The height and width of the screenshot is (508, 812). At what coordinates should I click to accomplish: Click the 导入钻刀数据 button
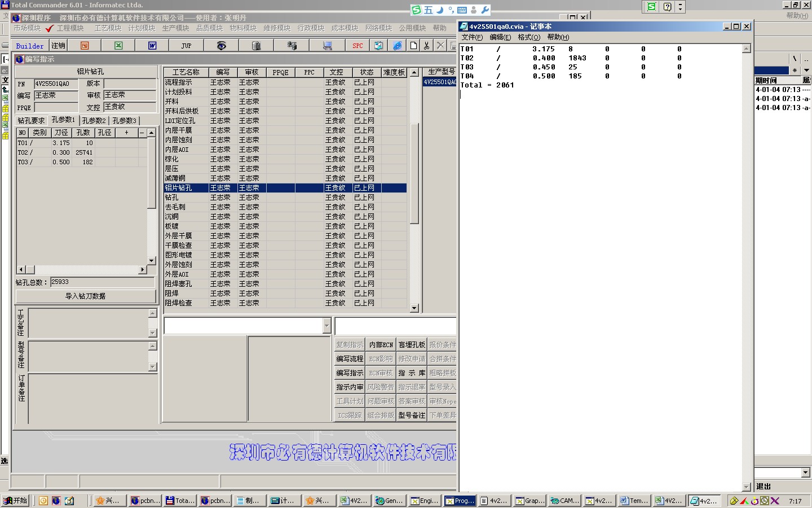tap(86, 296)
